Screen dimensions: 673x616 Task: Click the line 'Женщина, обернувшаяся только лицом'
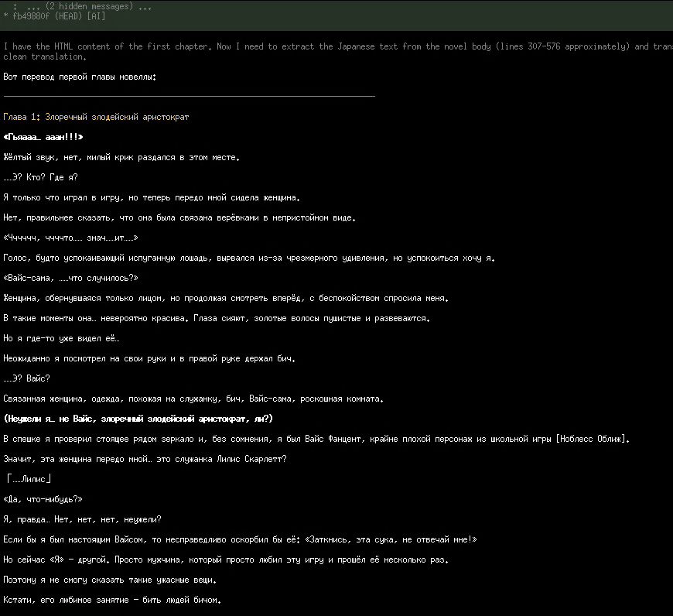[x=226, y=299]
